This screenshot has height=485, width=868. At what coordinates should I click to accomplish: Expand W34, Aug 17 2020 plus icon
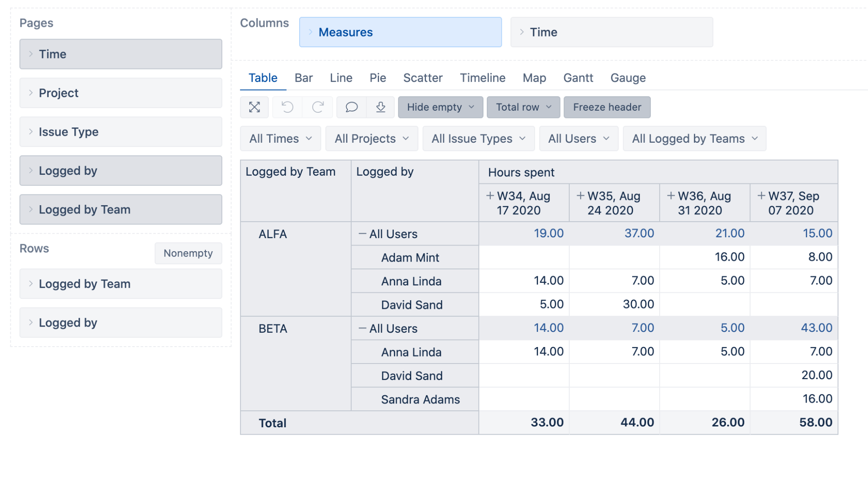pos(490,196)
